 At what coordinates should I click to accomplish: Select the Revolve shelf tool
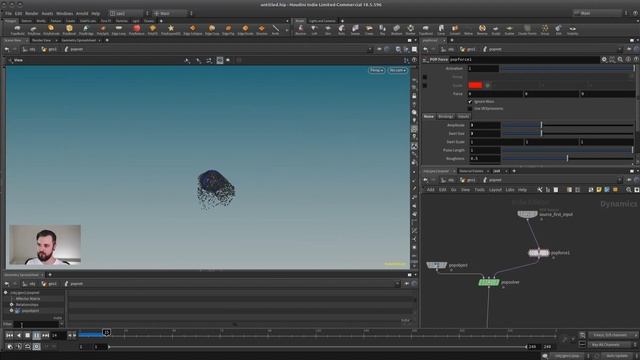point(301,29)
